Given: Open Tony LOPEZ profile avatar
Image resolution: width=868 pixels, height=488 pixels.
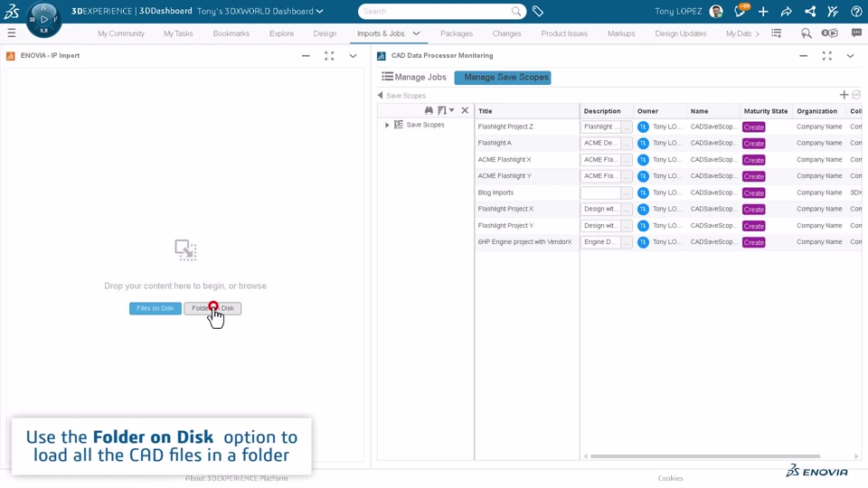Looking at the screenshot, I should 716,11.
